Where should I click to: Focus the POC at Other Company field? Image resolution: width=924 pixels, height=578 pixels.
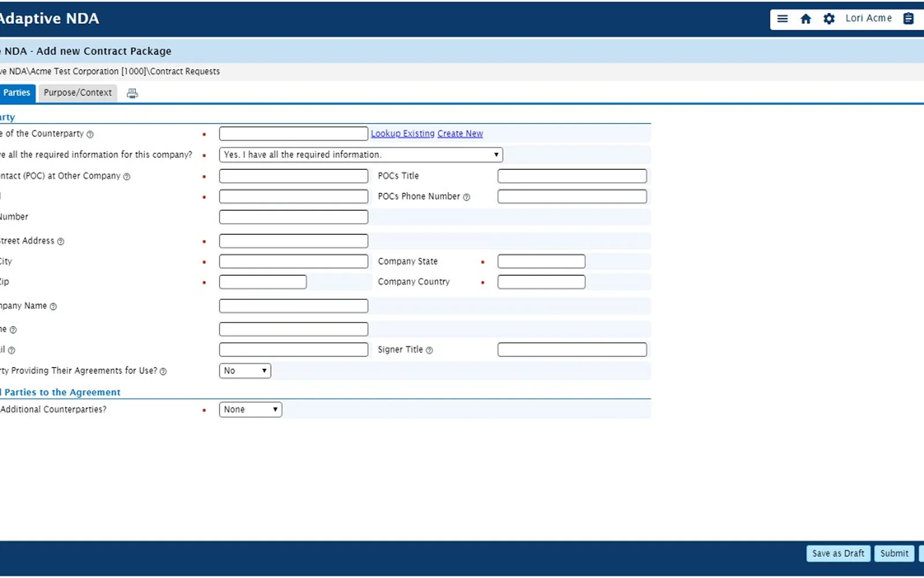tap(293, 176)
